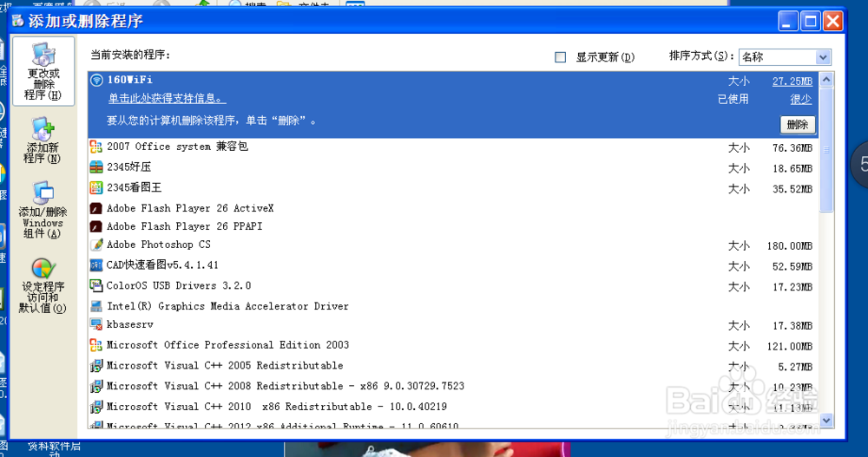Select Adobe Flash Player 26 PPAPI entry

[x=453, y=226]
